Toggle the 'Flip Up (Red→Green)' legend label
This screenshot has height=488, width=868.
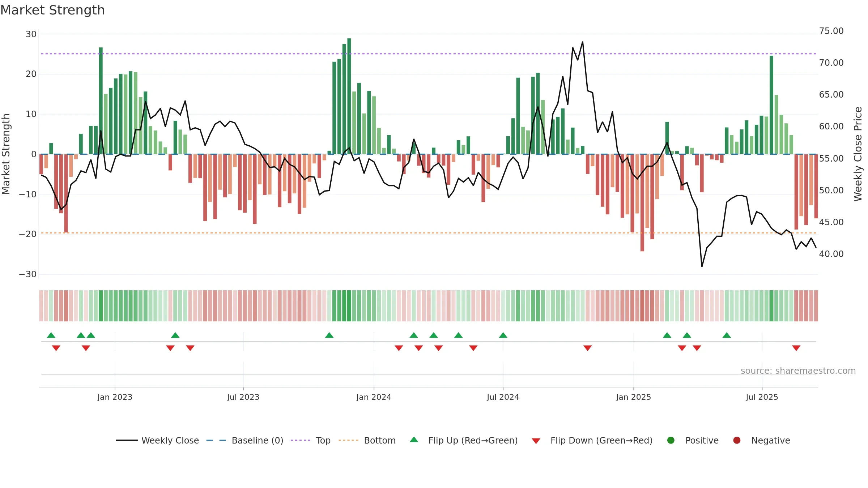pyautogui.click(x=473, y=441)
